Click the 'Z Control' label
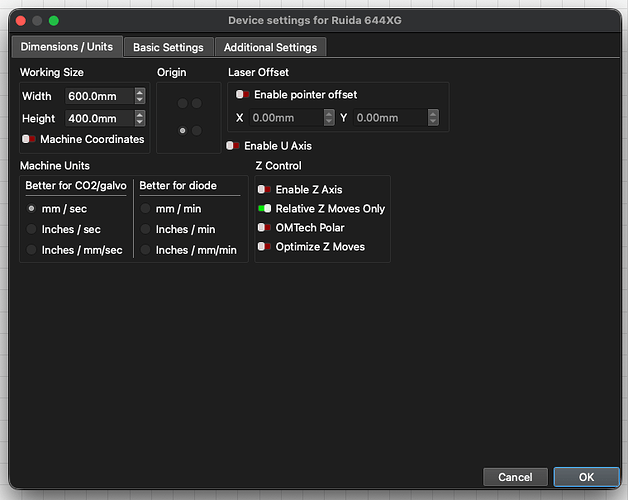 278,165
